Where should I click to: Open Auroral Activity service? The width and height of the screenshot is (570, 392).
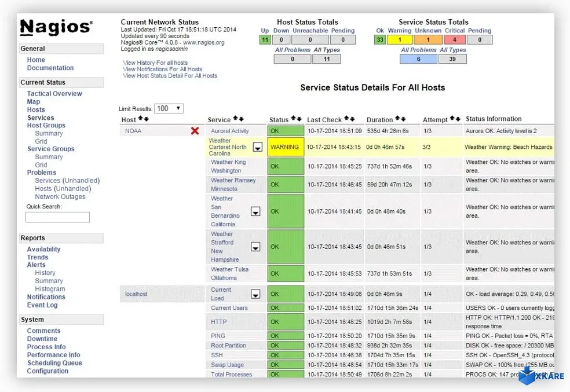pyautogui.click(x=230, y=131)
